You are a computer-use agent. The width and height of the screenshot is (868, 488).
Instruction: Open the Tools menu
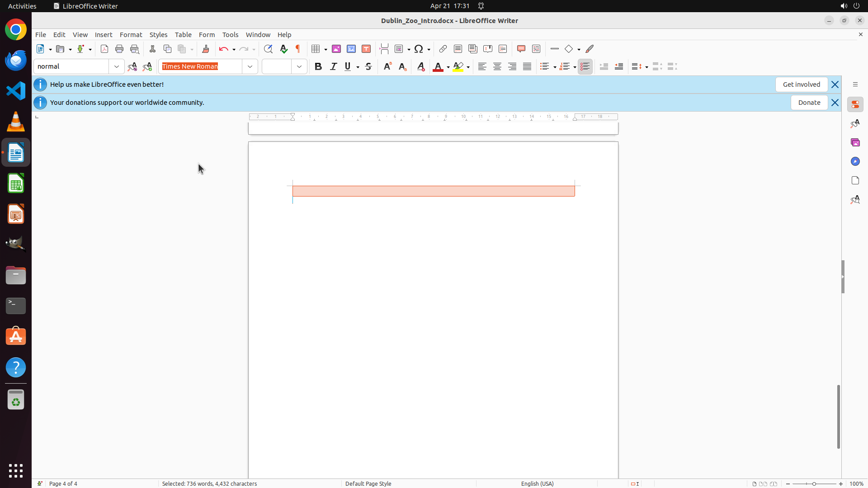click(230, 35)
